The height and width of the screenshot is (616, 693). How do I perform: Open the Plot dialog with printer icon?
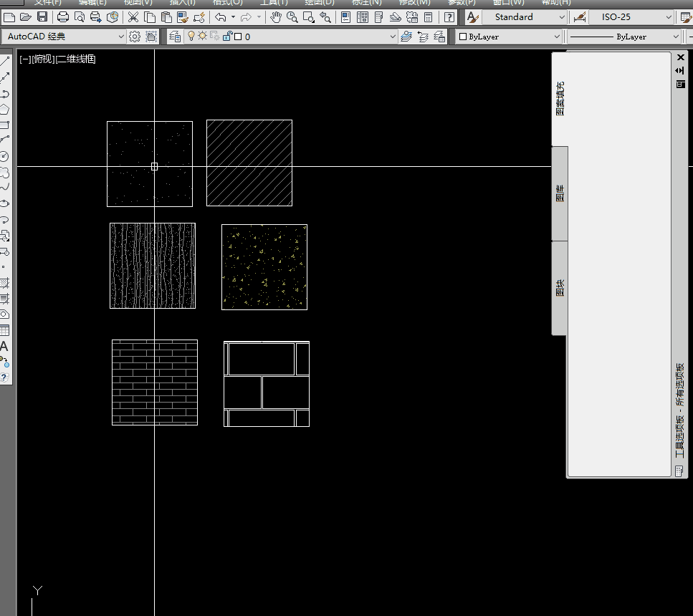pyautogui.click(x=63, y=17)
